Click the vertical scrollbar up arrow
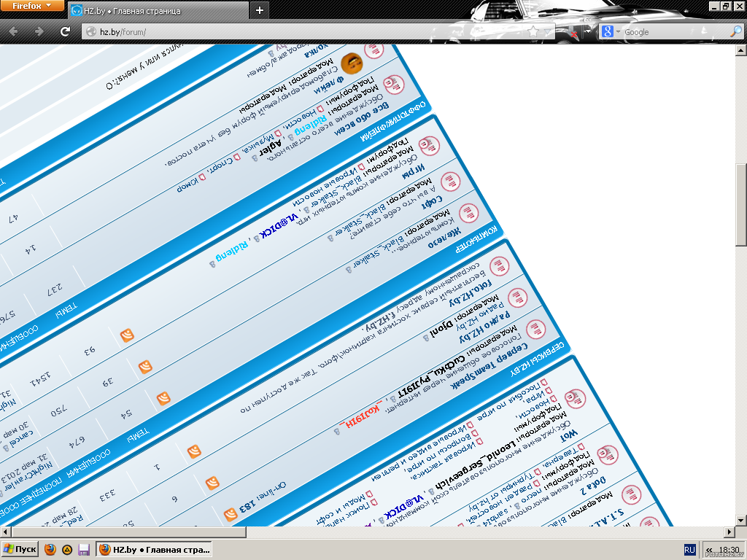Viewport: 747px width, 560px height. coord(741,50)
